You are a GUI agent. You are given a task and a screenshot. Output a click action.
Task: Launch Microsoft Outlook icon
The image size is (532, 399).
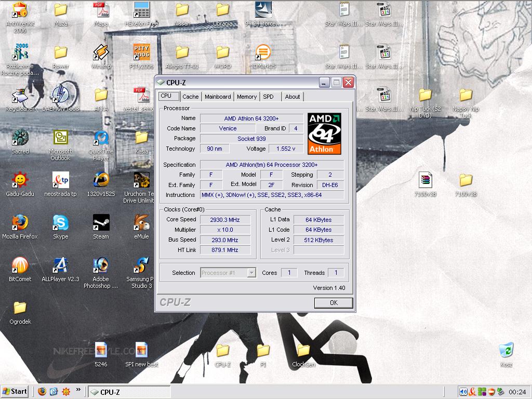(60, 145)
